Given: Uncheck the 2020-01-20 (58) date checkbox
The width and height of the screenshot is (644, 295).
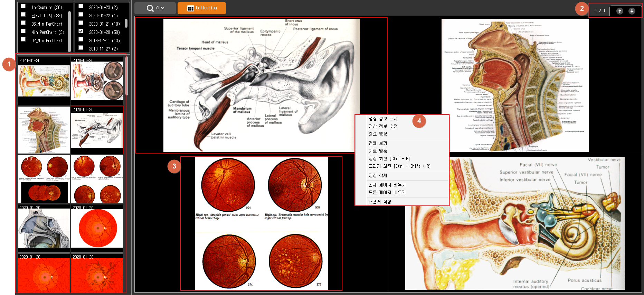Looking at the screenshot, I should (81, 31).
